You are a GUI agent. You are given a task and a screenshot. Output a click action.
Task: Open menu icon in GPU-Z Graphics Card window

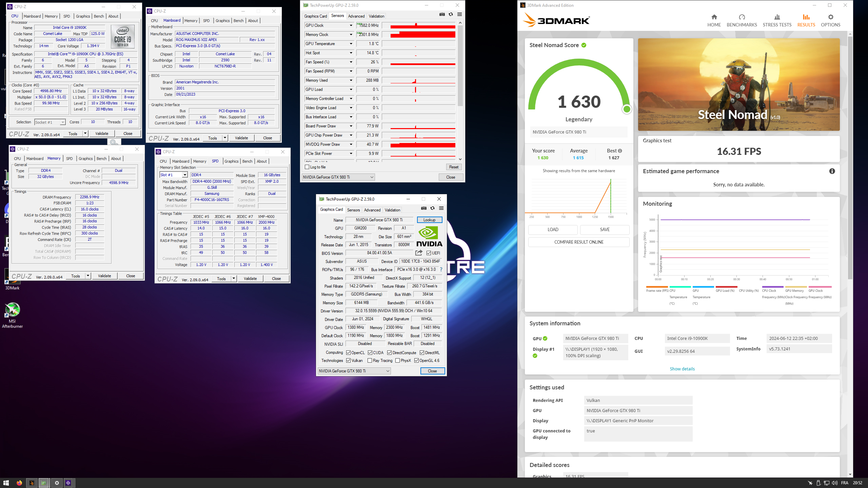[x=441, y=208]
